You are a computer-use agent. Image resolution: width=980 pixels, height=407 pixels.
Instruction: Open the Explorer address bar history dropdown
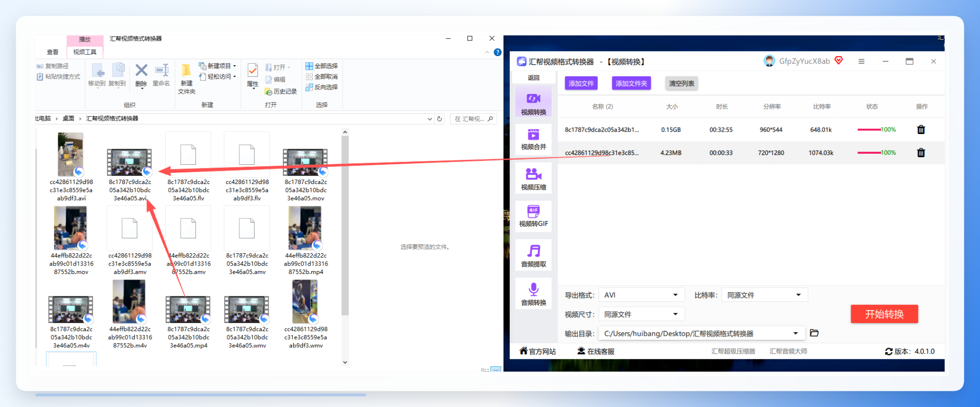(430, 119)
